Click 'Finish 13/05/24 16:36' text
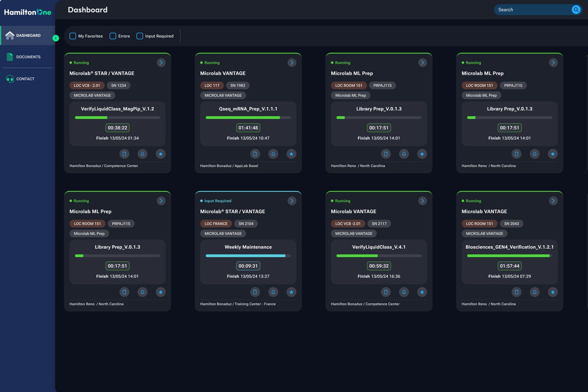Viewport: 588px width, 392px height. [x=379, y=276]
